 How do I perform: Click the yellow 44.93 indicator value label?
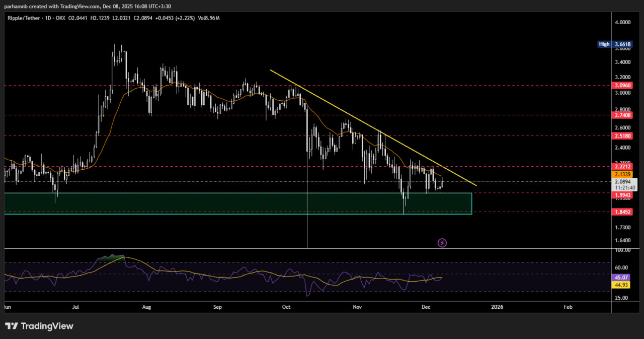[x=620, y=285]
